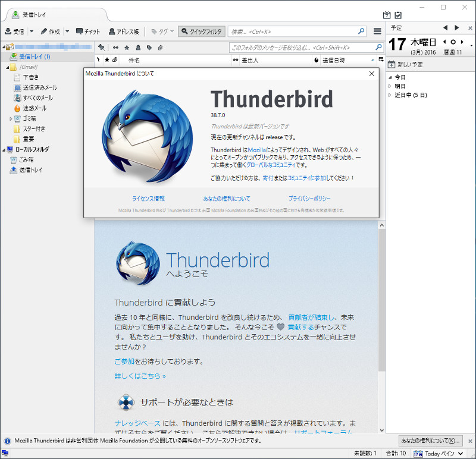The image size is (476, 459).
Task: Select the 送信済みメール sent folder
Action: coord(40,87)
